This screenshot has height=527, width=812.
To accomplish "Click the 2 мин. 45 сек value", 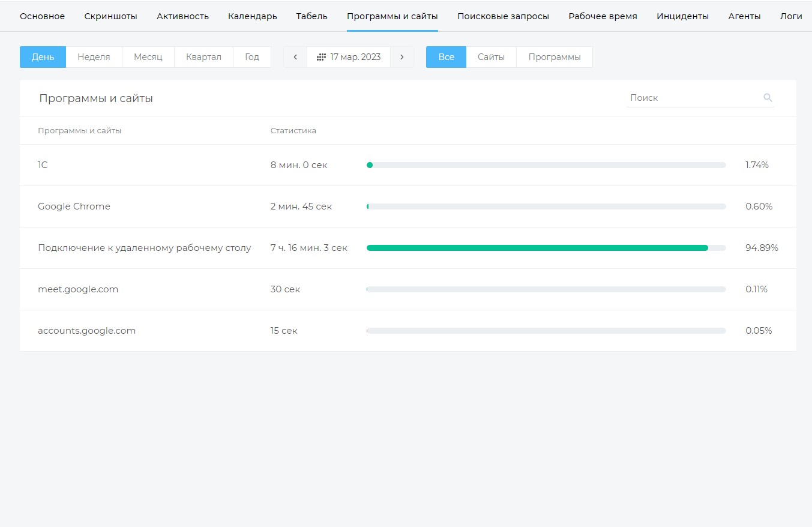I will (x=301, y=206).
